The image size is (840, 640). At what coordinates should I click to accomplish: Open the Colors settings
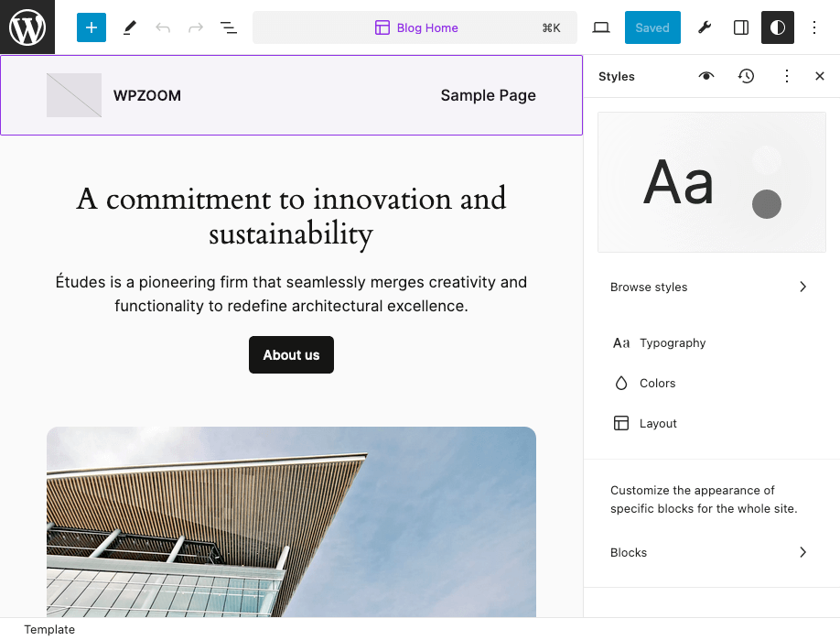coord(657,383)
